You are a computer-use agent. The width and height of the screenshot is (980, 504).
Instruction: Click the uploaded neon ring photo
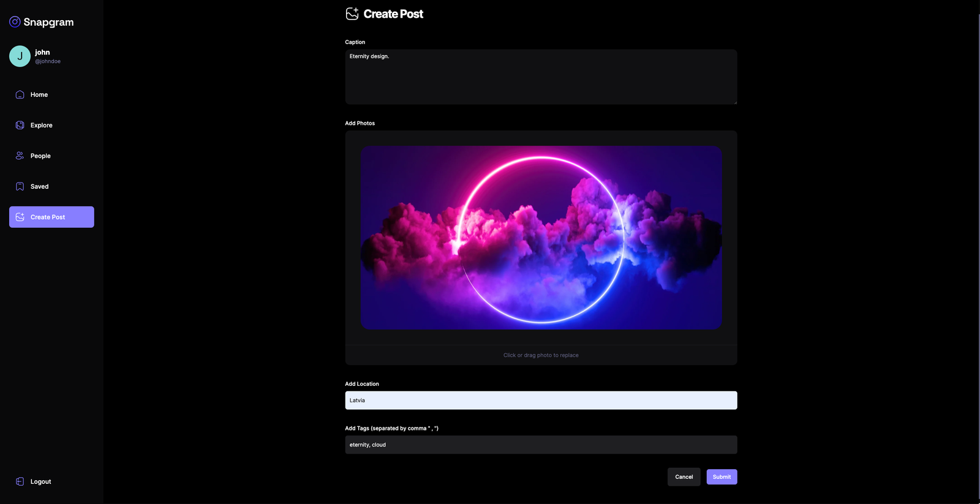pos(541,238)
